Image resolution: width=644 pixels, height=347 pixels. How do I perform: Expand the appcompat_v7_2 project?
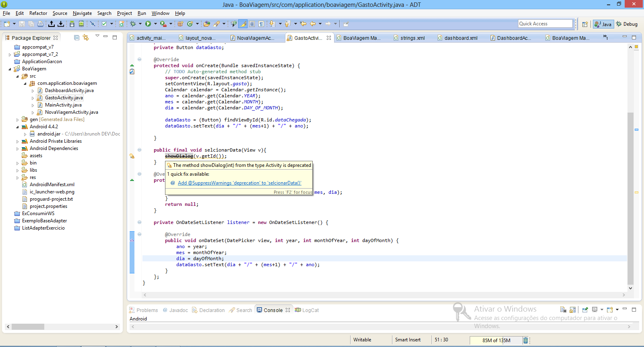[x=10, y=54]
